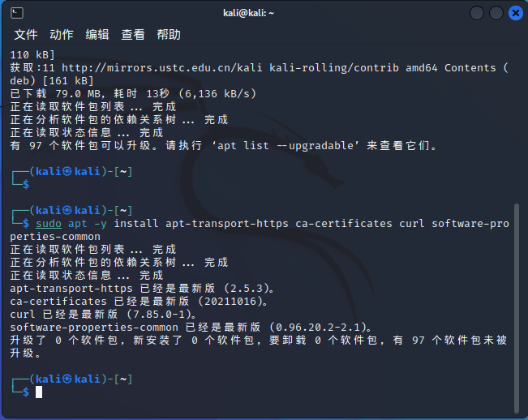Open the 编辑 menu
The width and height of the screenshot is (528, 420).
pos(97,35)
